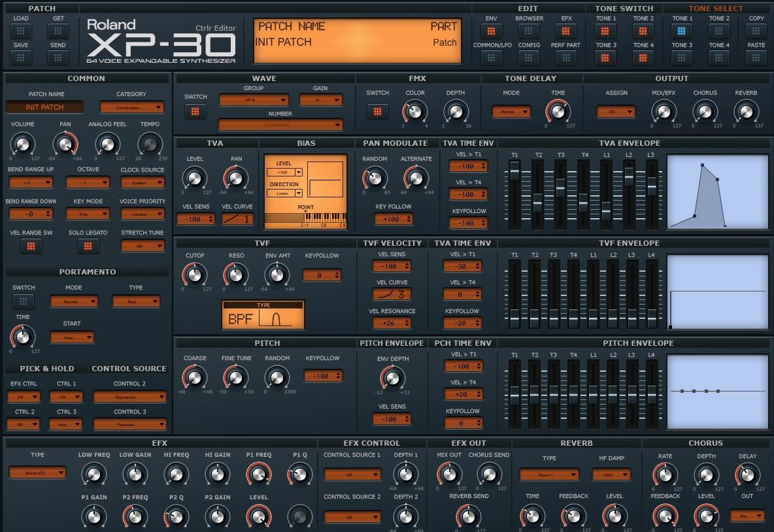Click the TVF KEYFOLLOW stepper
The width and height of the screenshot is (774, 532).
click(322, 275)
